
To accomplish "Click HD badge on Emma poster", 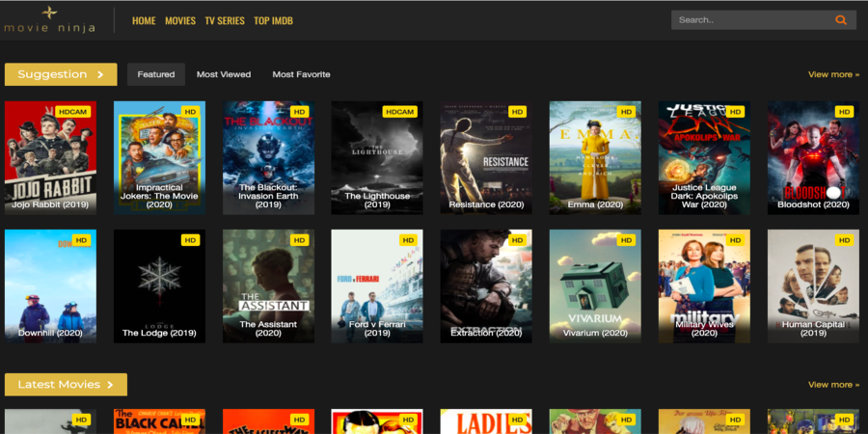I will (626, 112).
